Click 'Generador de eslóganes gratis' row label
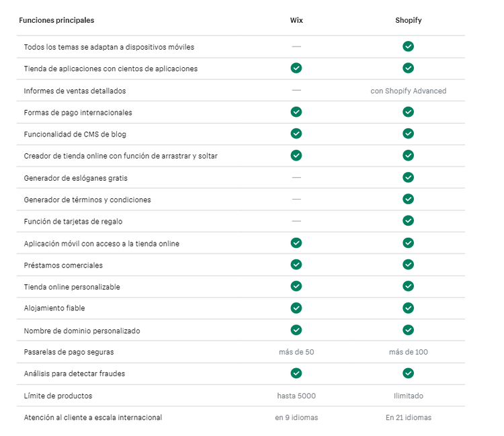This screenshot has height=436, width=504. [x=75, y=178]
